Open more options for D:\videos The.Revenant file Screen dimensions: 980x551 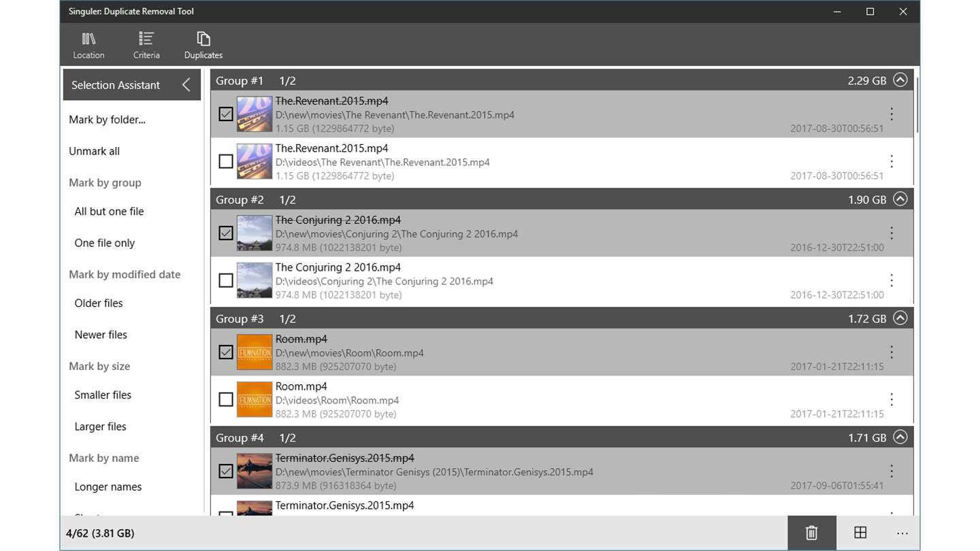[892, 162]
